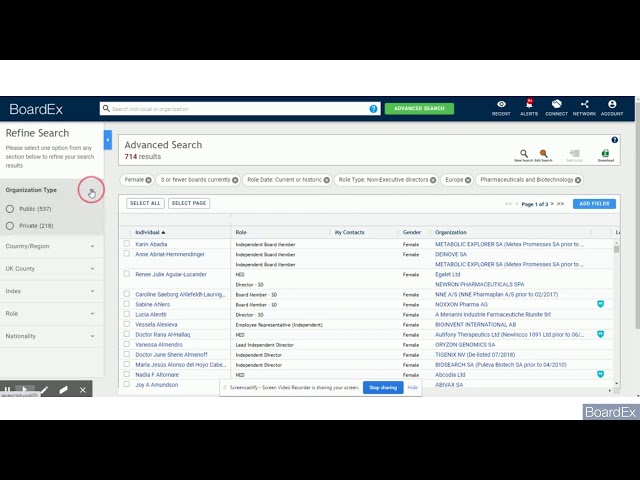Expand the Index filter
Image resolution: width=640 pixels, height=480 pixels.
click(x=92, y=291)
